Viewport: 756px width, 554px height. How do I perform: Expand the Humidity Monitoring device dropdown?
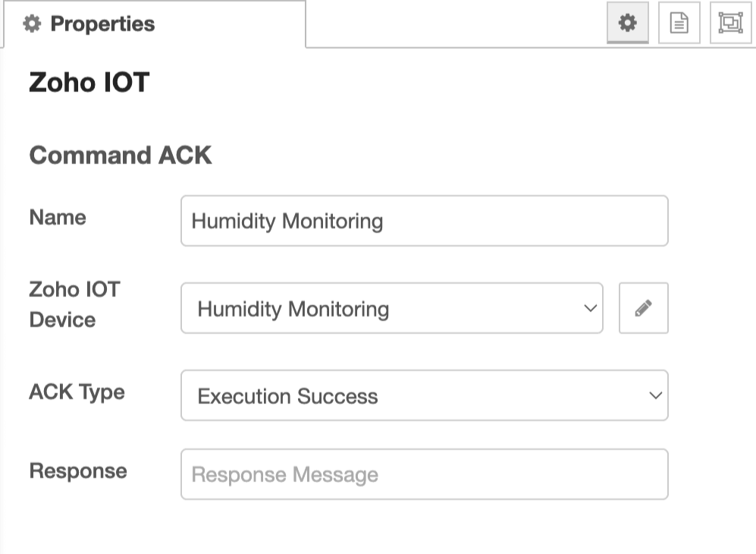click(391, 309)
